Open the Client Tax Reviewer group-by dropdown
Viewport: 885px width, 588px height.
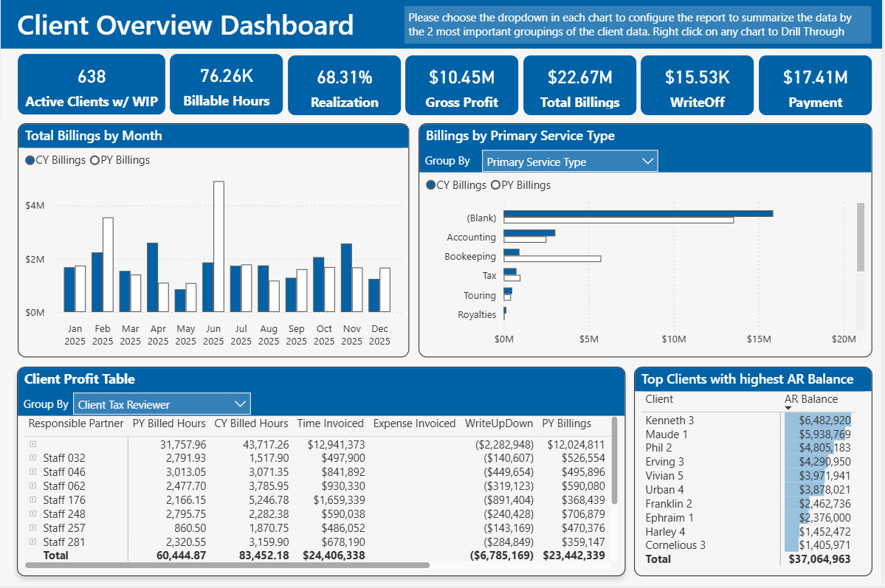(x=162, y=404)
